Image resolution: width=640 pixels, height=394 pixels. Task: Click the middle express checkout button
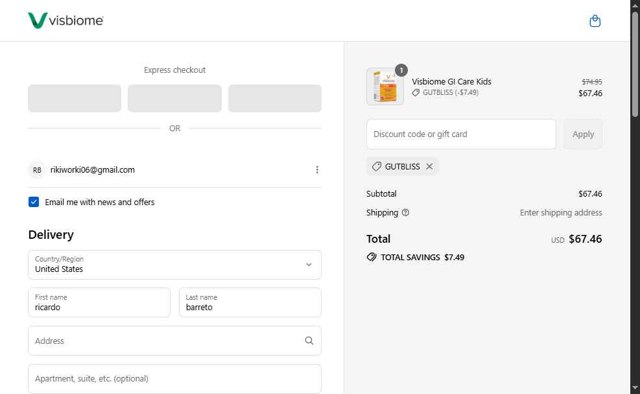point(175,98)
